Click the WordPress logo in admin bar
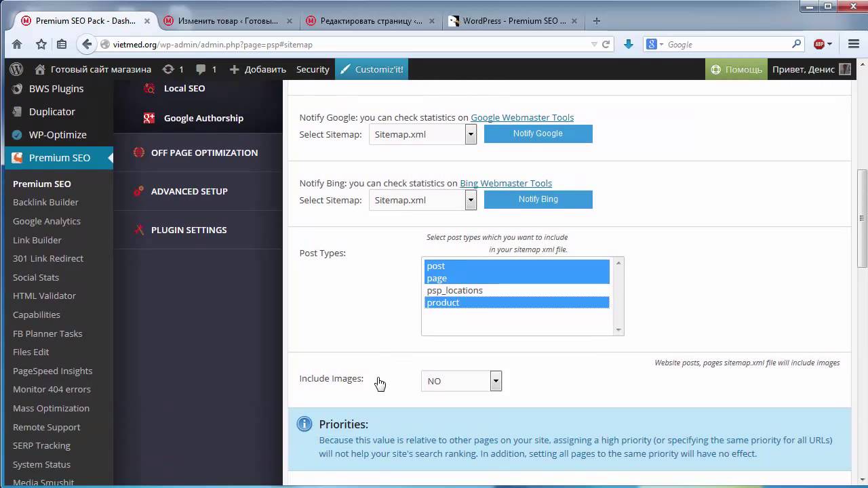This screenshot has height=488, width=868. 16,69
